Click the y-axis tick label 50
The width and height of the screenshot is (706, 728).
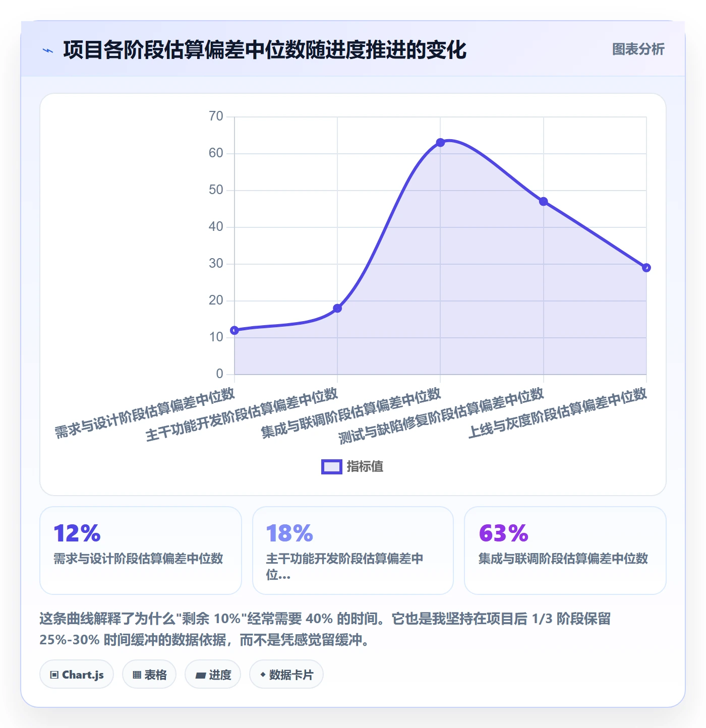pyautogui.click(x=216, y=190)
